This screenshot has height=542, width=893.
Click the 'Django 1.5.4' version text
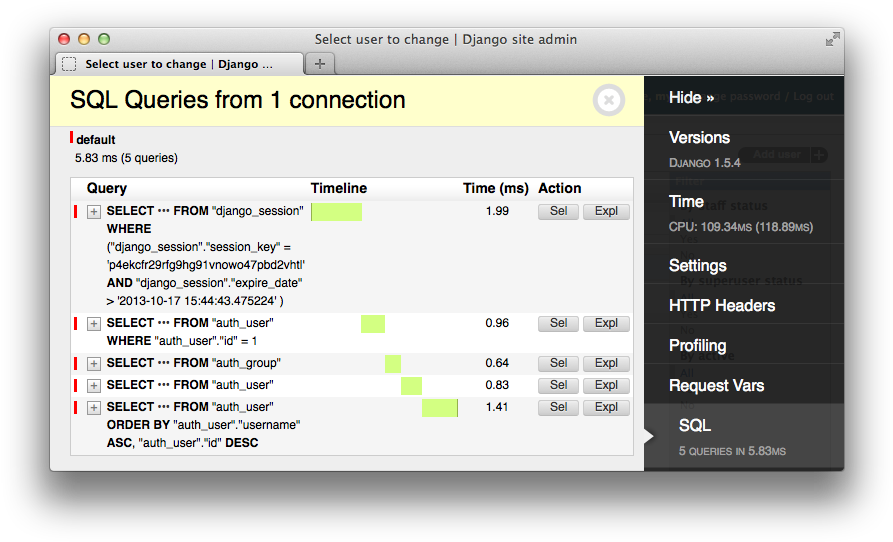[x=704, y=163]
